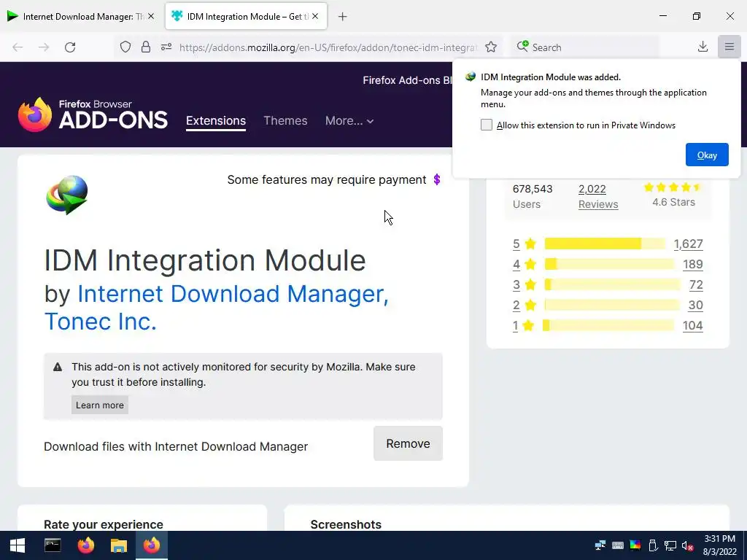This screenshot has width=747, height=560.
Task: Open 72 three-star reviews count
Action: tap(696, 285)
